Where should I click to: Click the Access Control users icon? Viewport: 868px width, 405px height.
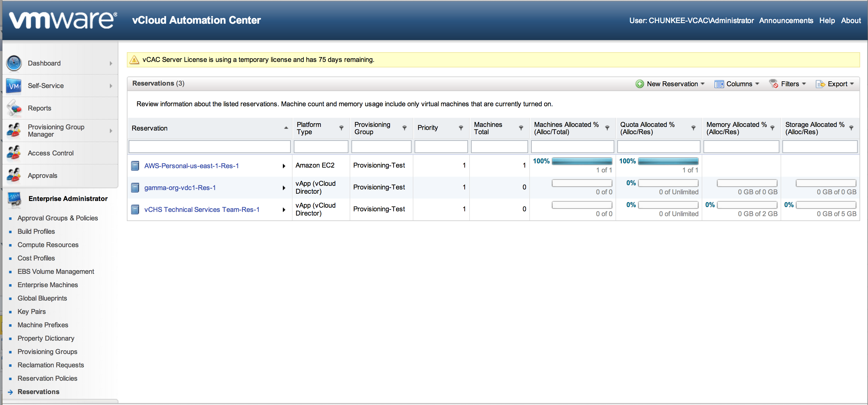point(14,153)
